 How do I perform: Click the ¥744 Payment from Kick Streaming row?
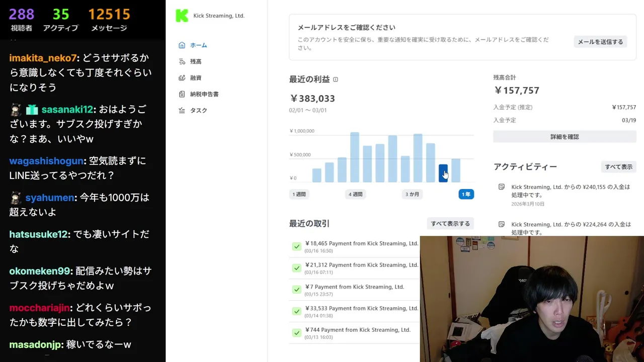click(x=354, y=333)
